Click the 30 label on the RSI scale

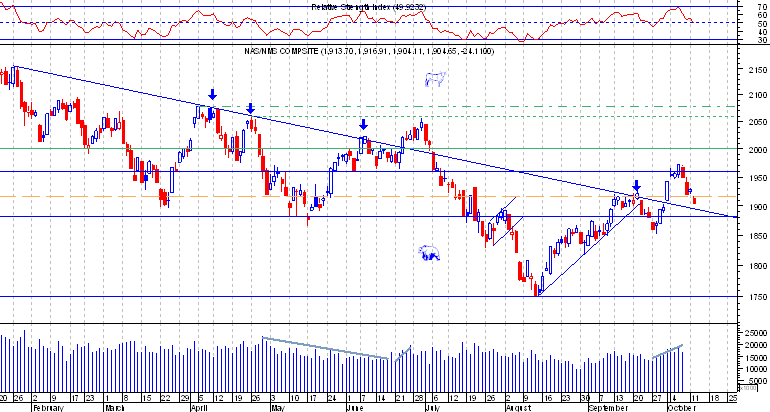762,39
